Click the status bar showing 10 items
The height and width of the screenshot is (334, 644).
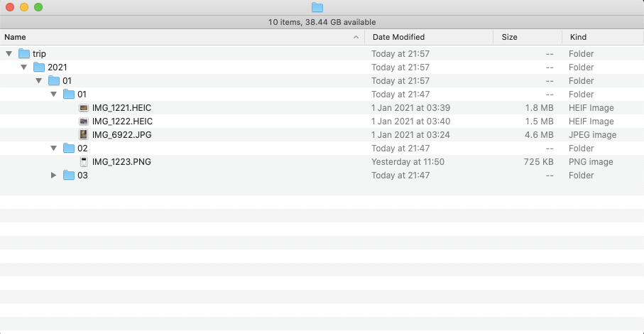click(x=322, y=22)
